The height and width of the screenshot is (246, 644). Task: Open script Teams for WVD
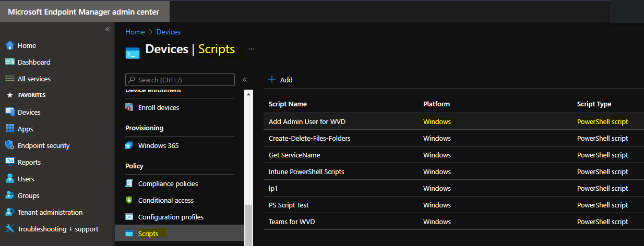point(292,222)
